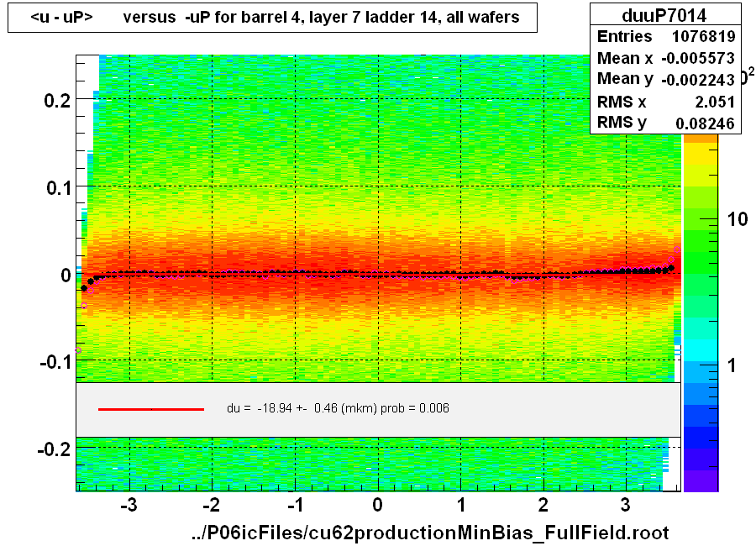Click the x-axis label -1

click(x=295, y=505)
